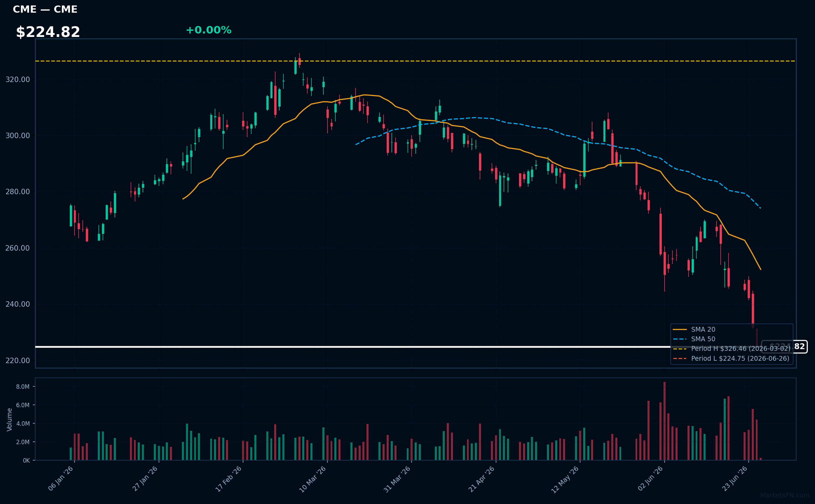This screenshot has width=815, height=504.
Task: Click the CME — CME chart title
Action: (x=45, y=9)
